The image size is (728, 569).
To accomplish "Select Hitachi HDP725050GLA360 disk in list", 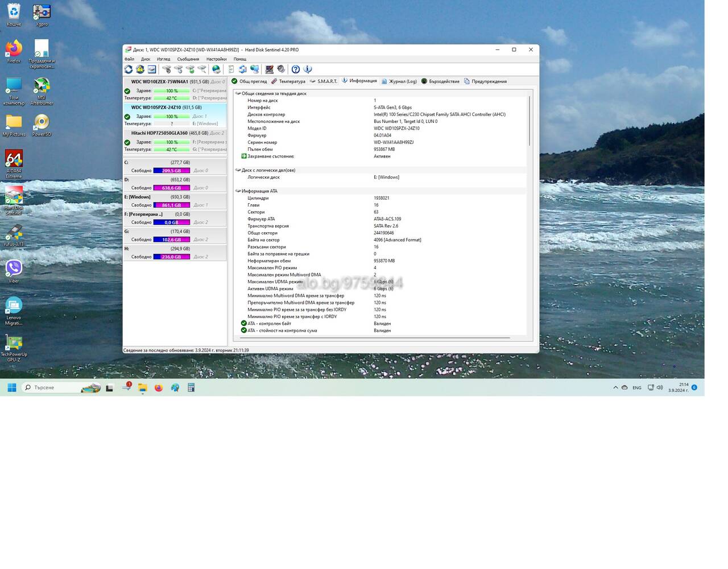I will [x=175, y=141].
